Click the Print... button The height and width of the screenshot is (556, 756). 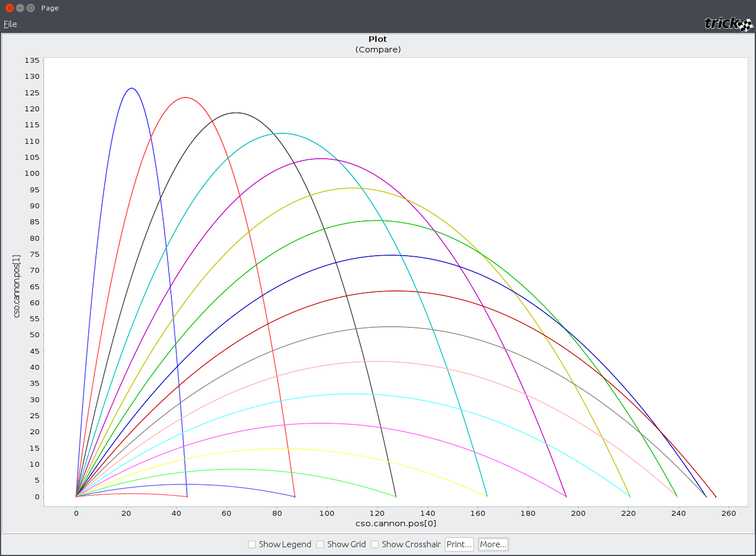(x=459, y=544)
